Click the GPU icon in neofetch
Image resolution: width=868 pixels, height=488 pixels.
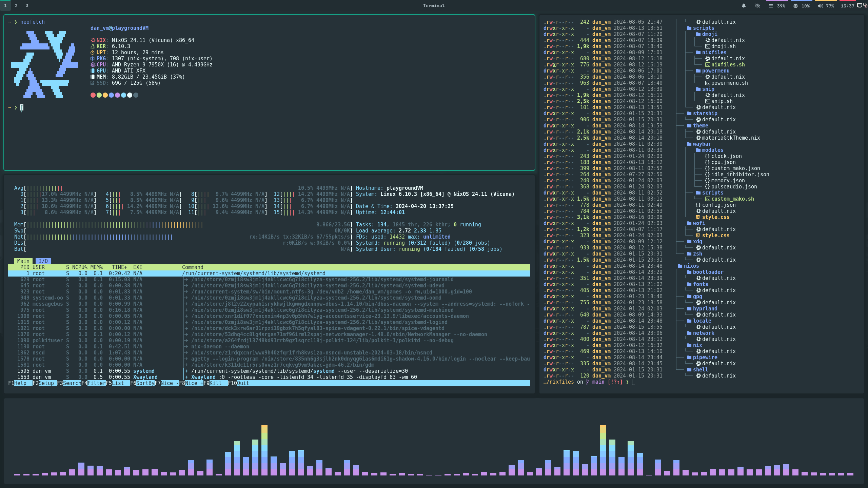pos(93,70)
